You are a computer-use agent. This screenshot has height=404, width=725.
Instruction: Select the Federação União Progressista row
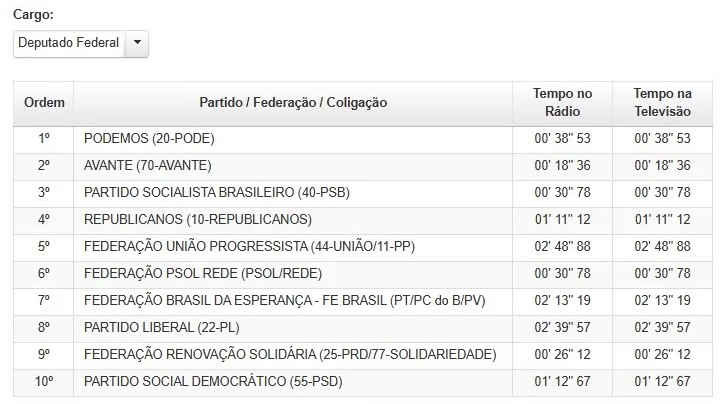(363, 247)
